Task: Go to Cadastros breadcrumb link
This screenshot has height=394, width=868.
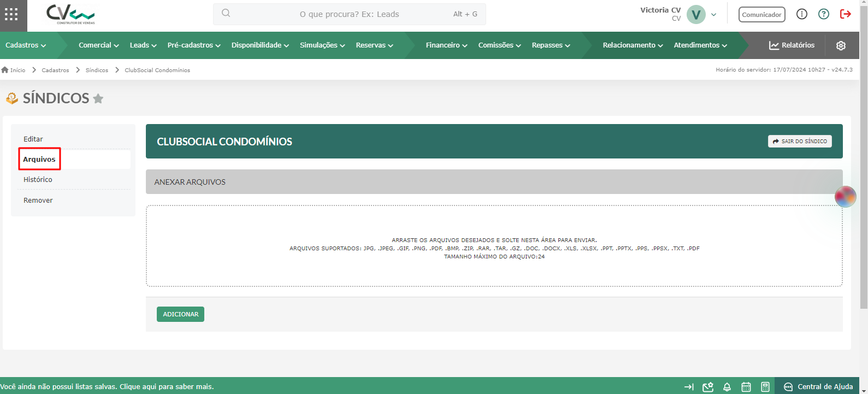Action: click(55, 70)
